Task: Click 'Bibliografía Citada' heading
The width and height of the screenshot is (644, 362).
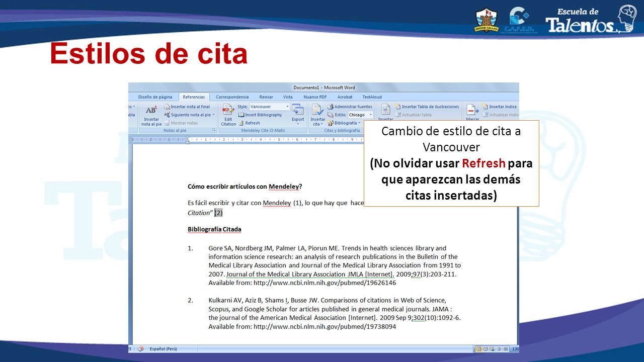Action: click(214, 229)
